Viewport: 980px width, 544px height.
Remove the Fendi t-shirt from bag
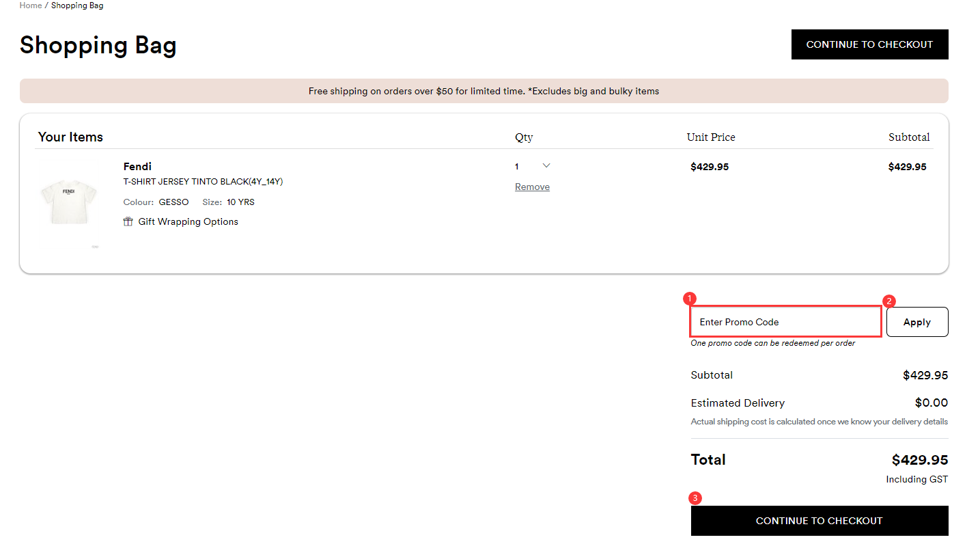532,187
